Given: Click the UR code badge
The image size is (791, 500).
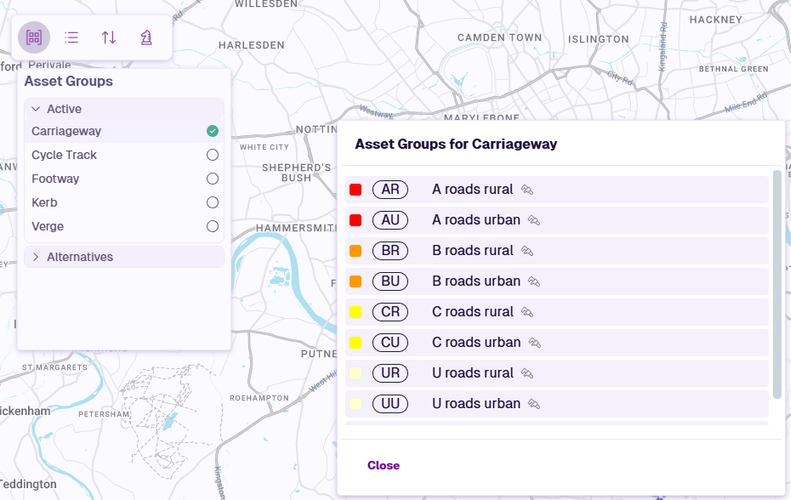Looking at the screenshot, I should point(390,373).
